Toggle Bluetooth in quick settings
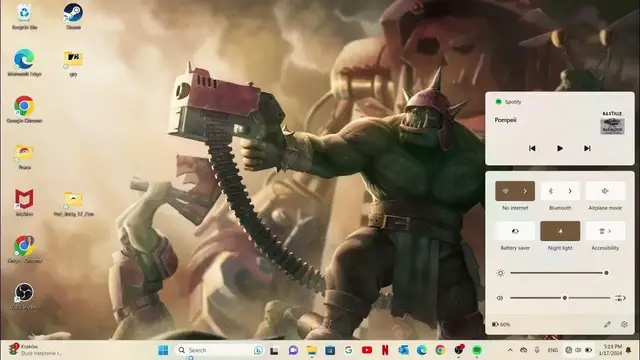The image size is (640, 360). [550, 191]
